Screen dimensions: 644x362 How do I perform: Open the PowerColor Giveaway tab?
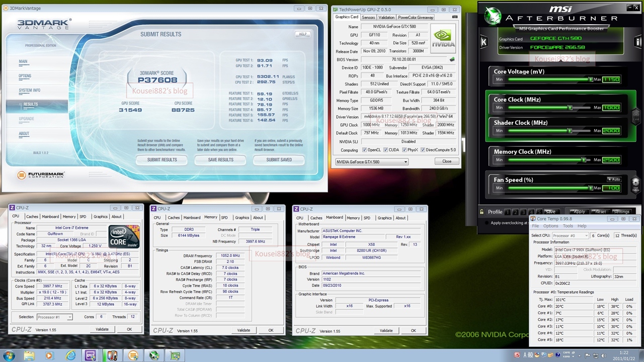point(416,17)
